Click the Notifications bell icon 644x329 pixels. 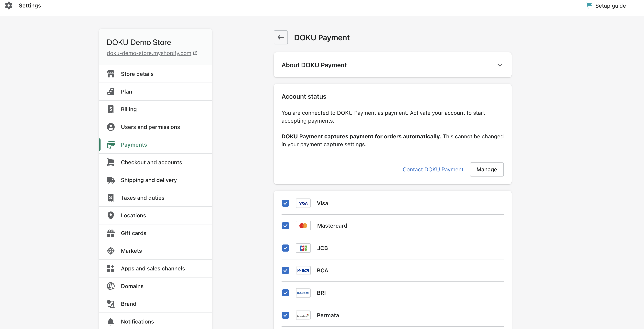(x=111, y=322)
